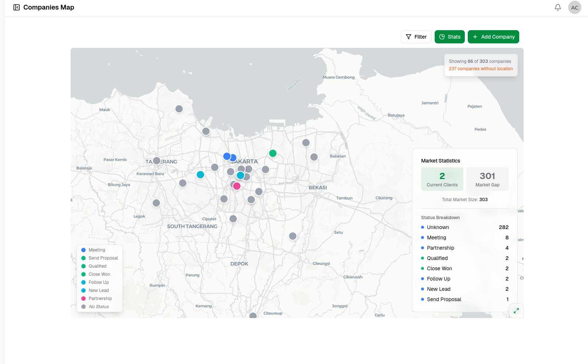This screenshot has height=364, width=588.
Task: Select Unknown row in Status Breakdown
Action: tap(465, 227)
